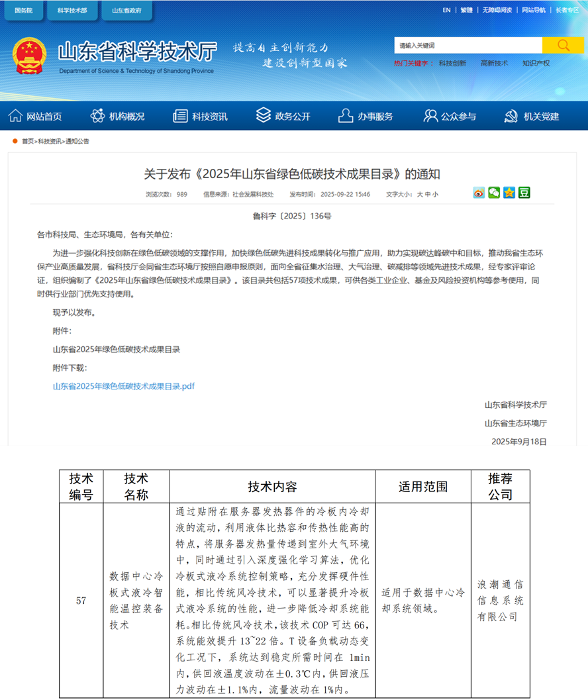The width and height of the screenshot is (588, 700).
Task: Open 政务公开 navigation item
Action: point(293,117)
